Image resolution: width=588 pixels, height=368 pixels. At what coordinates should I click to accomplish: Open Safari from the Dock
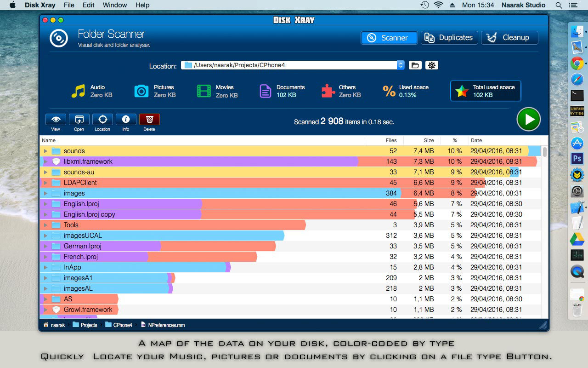[577, 79]
